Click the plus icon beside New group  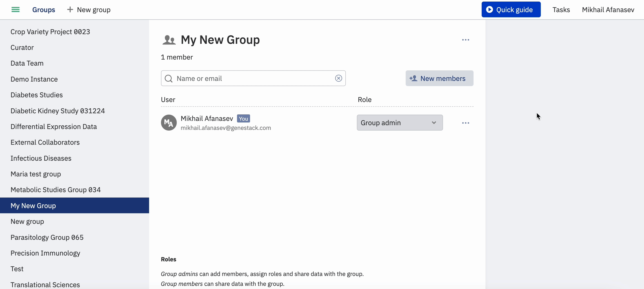70,10
